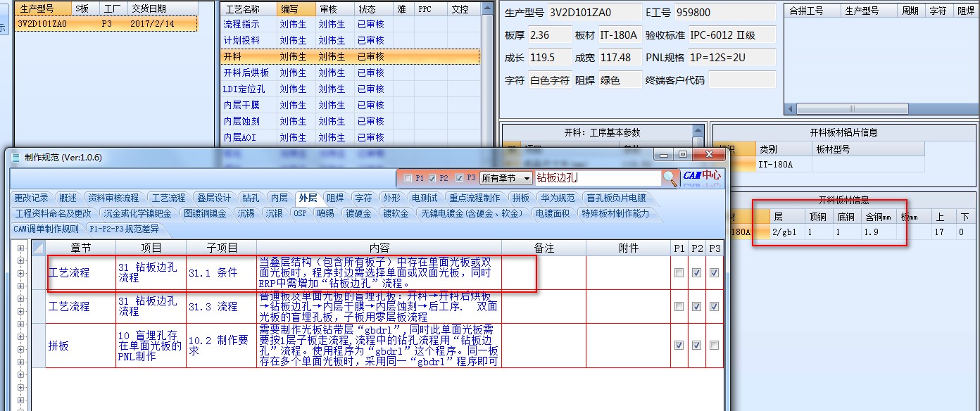980x411 pixels.
Task: Click the 交货日期 column header
Action: [x=162, y=9]
